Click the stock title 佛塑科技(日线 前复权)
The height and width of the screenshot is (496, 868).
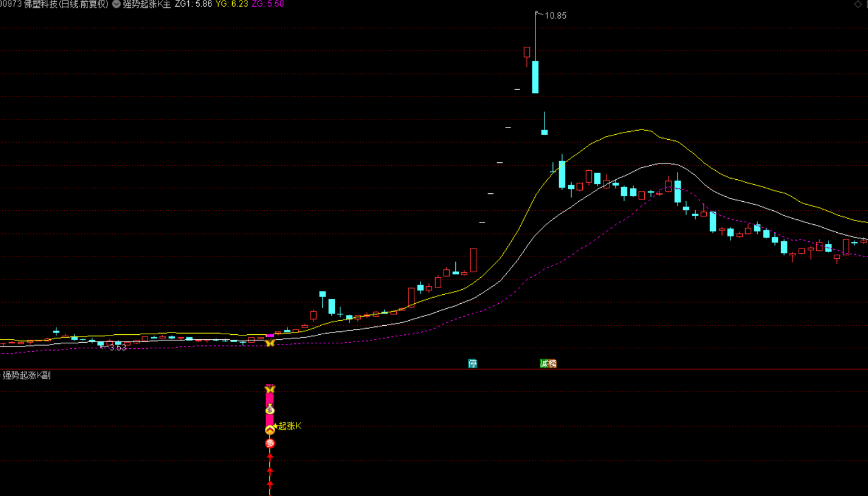point(66,4)
